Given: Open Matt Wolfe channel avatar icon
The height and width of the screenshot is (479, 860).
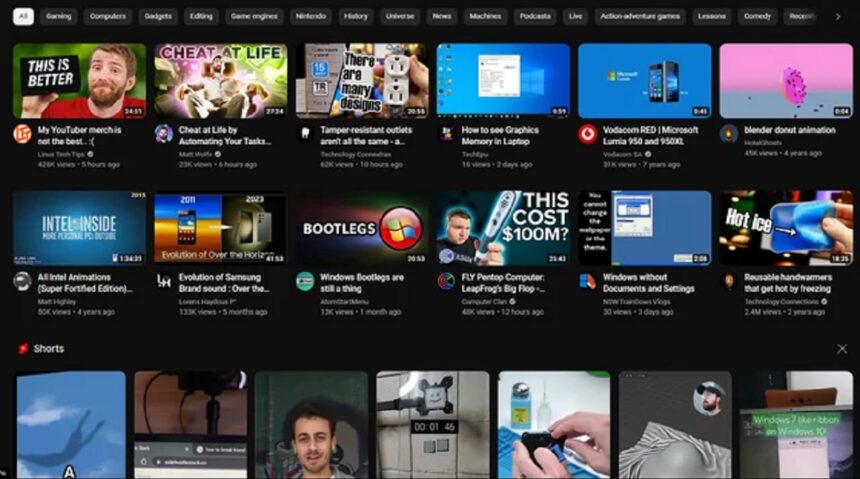Looking at the screenshot, I should [163, 134].
